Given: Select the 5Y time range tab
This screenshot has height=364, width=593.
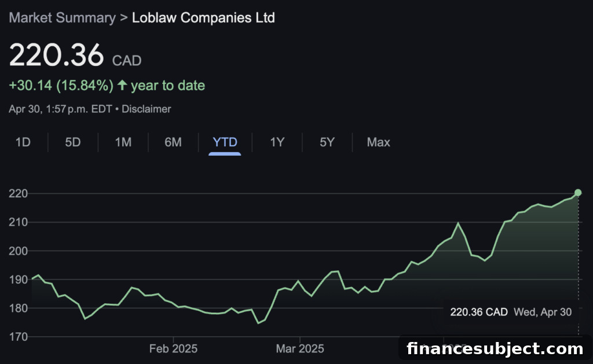Looking at the screenshot, I should [327, 142].
